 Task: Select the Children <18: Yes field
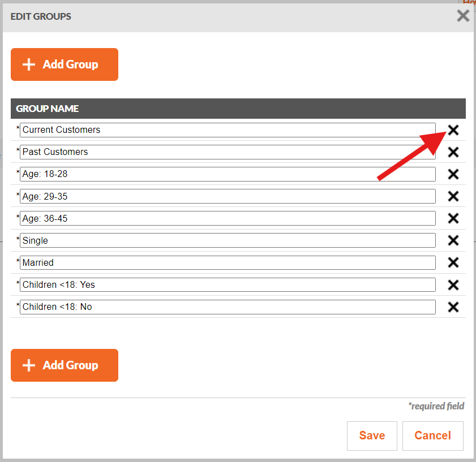pyautogui.click(x=228, y=285)
